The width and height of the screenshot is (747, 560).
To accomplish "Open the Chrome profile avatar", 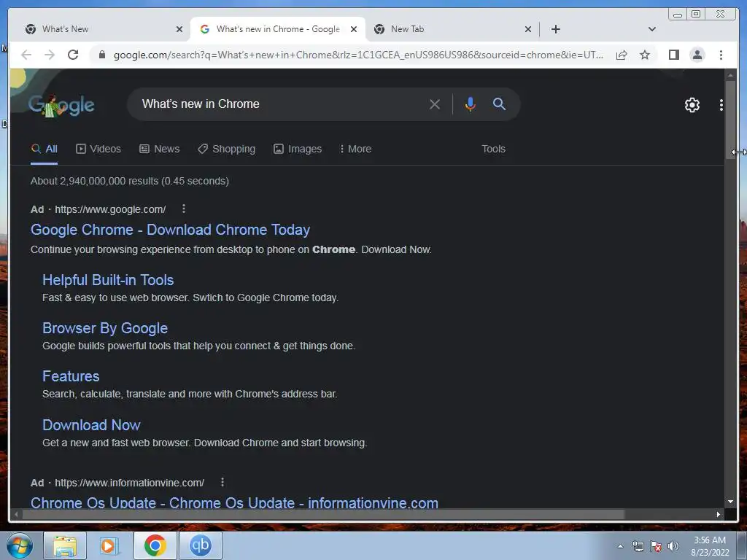I will point(697,55).
